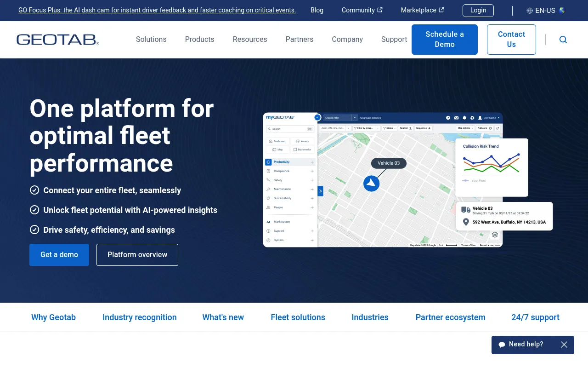Jump to Why Geotab section

pos(53,317)
